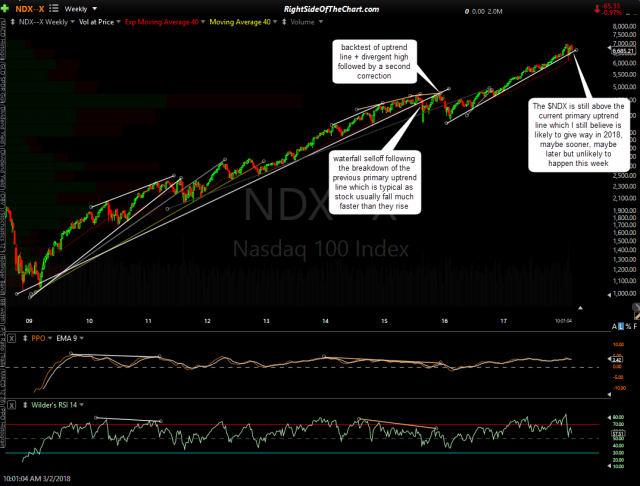Open Exp Moving Average 40 settings dropdown
The height and width of the screenshot is (486, 640).
click(203, 22)
